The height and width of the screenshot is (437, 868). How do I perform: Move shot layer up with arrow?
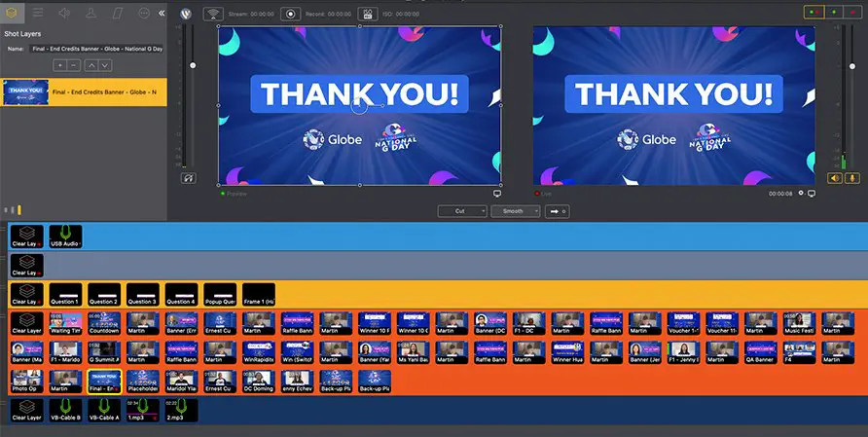click(90, 65)
